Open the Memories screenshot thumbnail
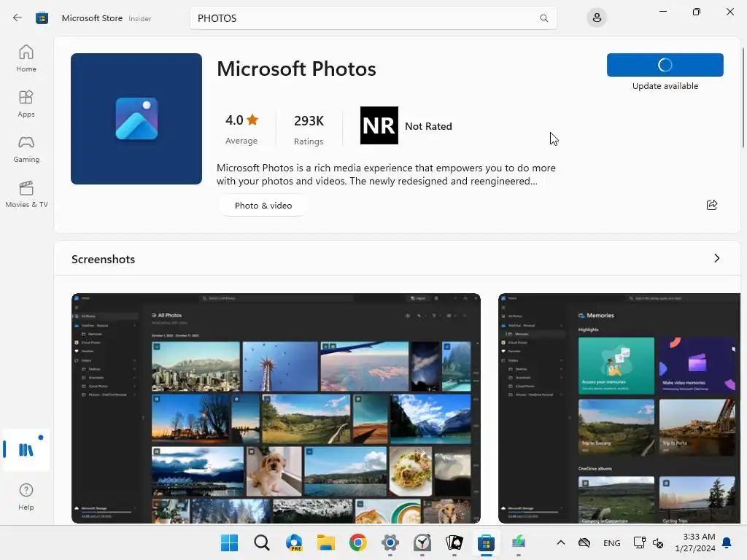 pos(619,408)
